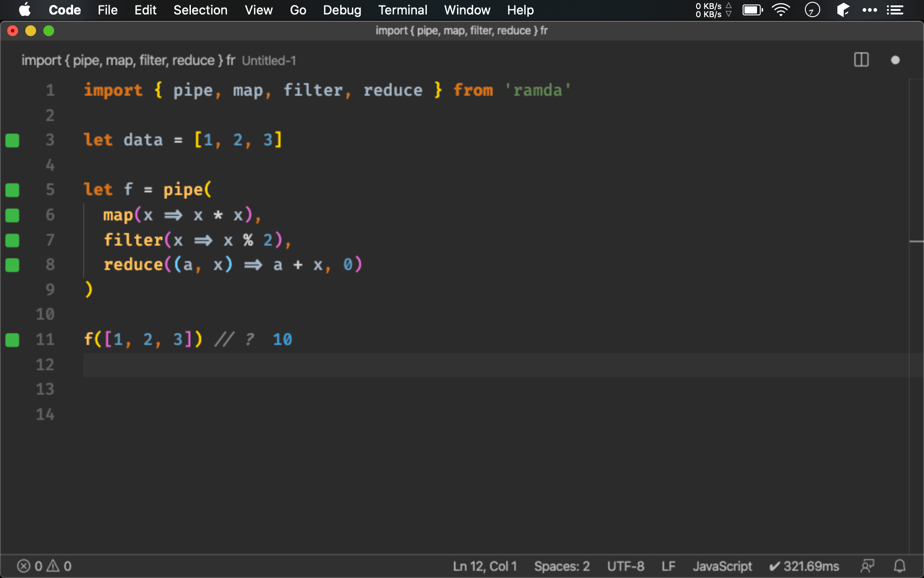Open the notifications bell in status bar

pos(900,566)
